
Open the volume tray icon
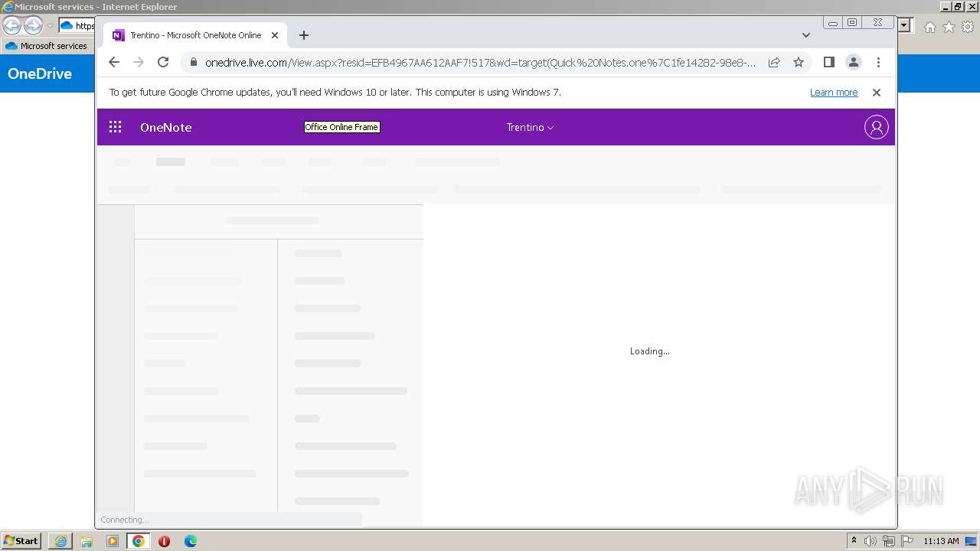click(871, 541)
